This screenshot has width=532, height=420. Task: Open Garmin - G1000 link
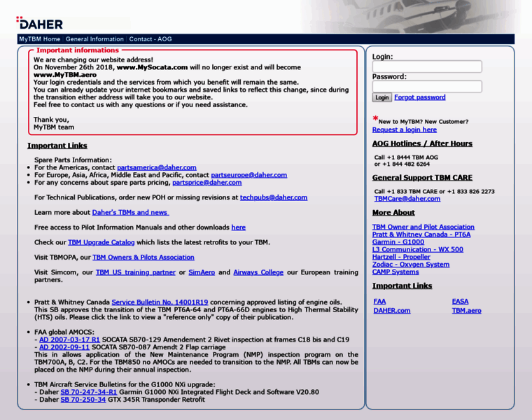pyautogui.click(x=398, y=242)
